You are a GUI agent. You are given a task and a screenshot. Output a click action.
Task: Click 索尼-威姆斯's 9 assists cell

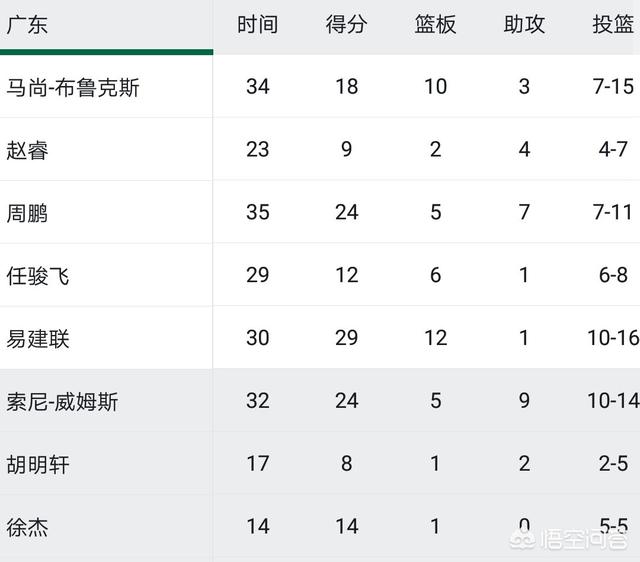tap(524, 401)
